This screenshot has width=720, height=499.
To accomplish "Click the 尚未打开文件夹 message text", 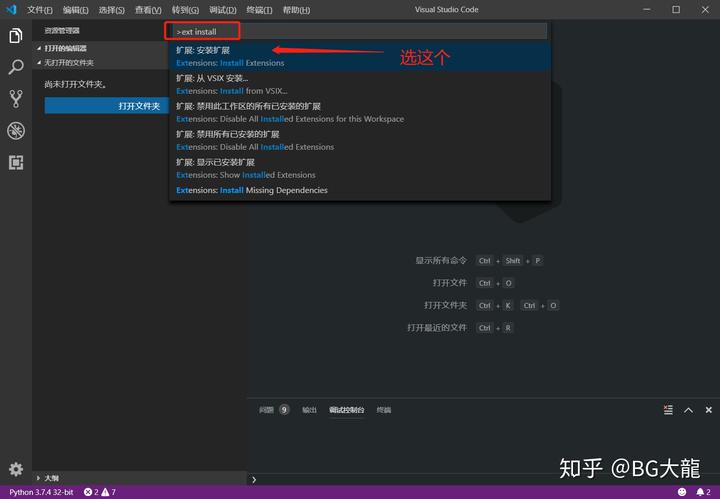I will click(x=76, y=84).
